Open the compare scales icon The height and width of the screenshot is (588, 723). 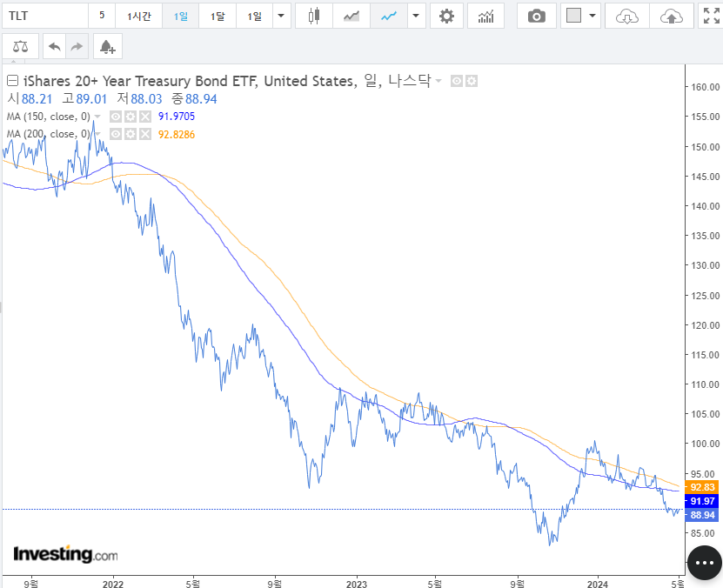[20, 46]
